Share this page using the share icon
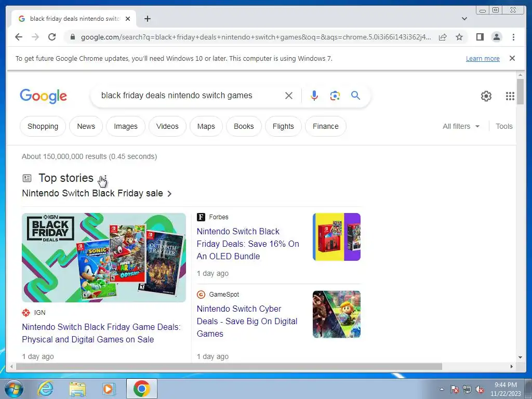Image resolution: width=532 pixels, height=399 pixels. [x=443, y=37]
